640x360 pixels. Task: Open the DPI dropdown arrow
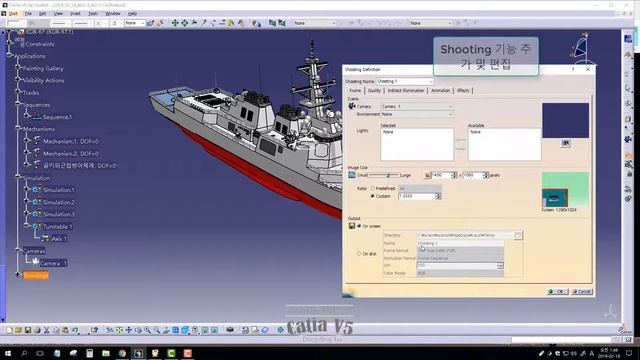(500, 266)
